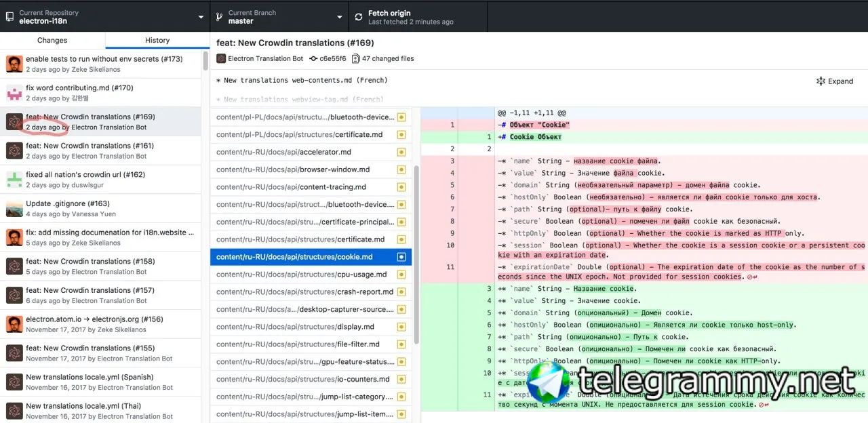Select commit 'electron.atom.io → electronjs.org (#156)'
The image size is (868, 423).
pos(100,324)
